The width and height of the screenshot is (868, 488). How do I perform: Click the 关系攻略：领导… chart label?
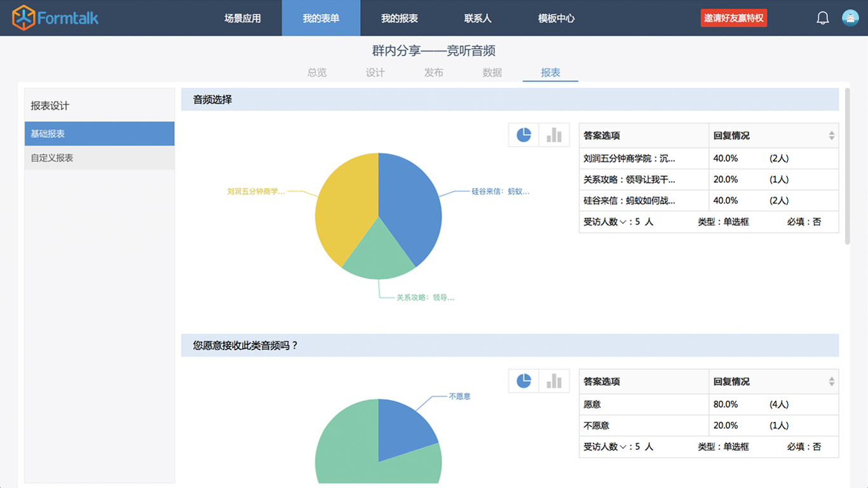tap(426, 297)
